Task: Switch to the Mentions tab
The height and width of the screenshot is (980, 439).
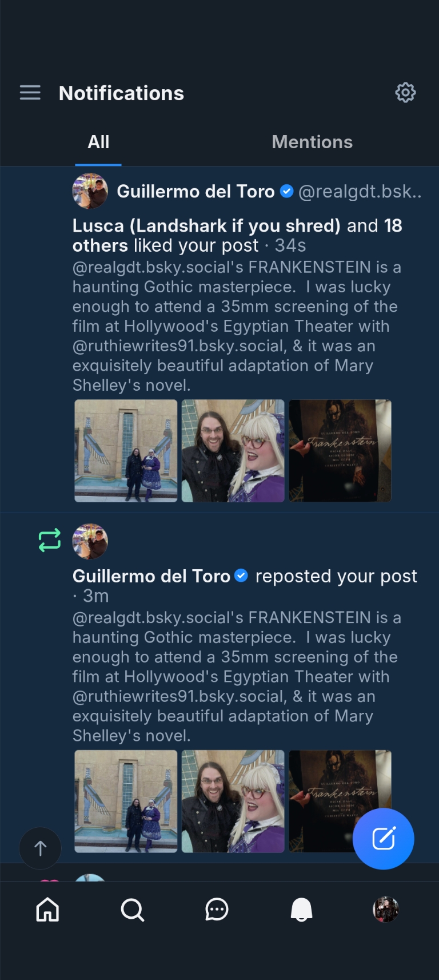Action: [x=312, y=142]
